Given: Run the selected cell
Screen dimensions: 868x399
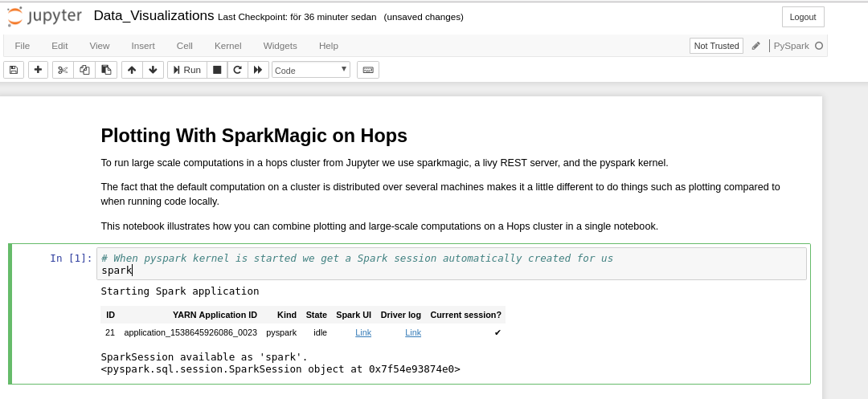Looking at the screenshot, I should coord(187,70).
